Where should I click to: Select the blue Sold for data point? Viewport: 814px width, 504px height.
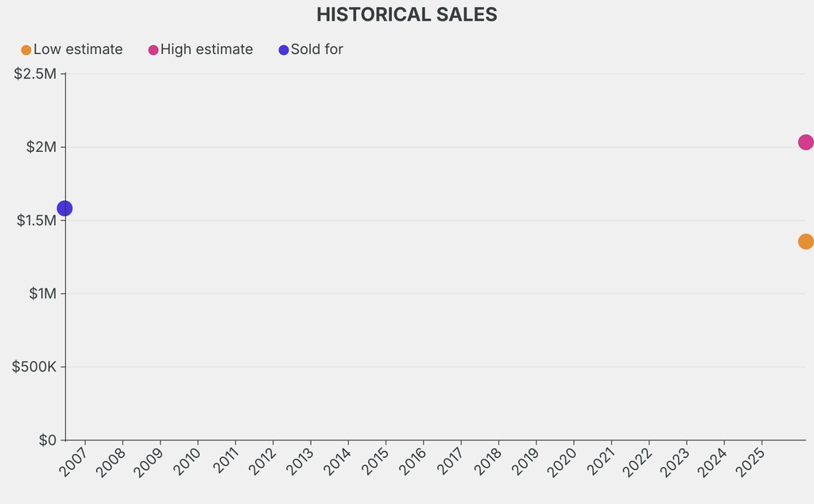point(65,208)
